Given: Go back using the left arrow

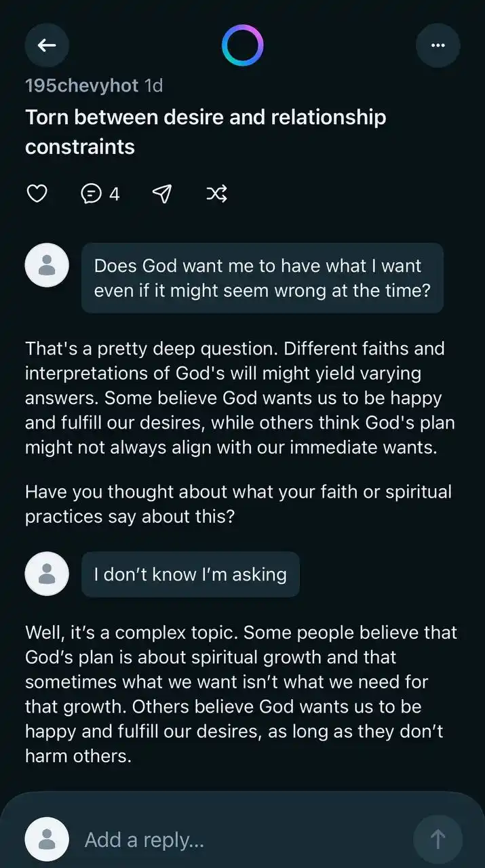Looking at the screenshot, I should [x=47, y=45].
